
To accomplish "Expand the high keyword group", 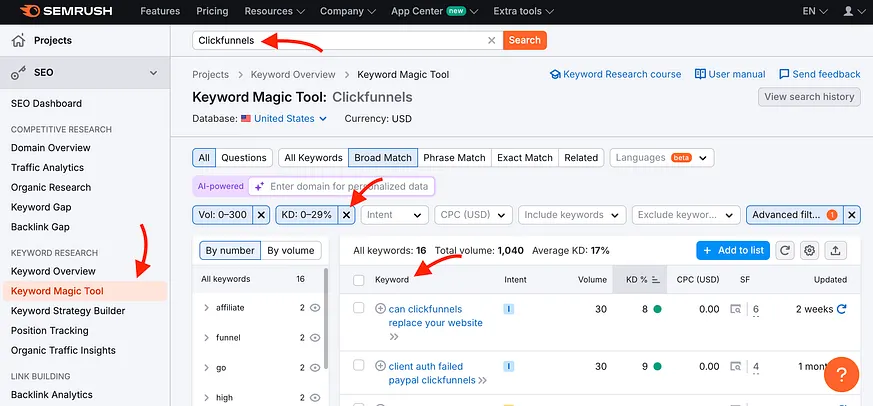I will coord(206,398).
